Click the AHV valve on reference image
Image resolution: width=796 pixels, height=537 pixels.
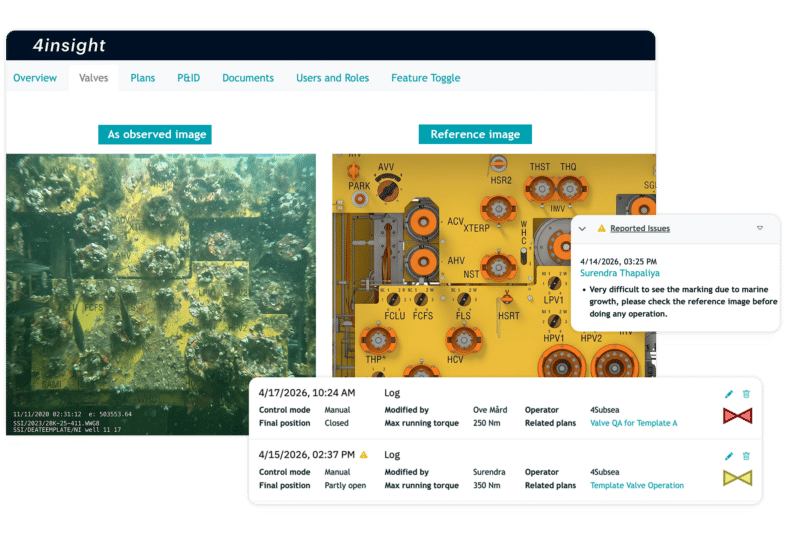422,262
